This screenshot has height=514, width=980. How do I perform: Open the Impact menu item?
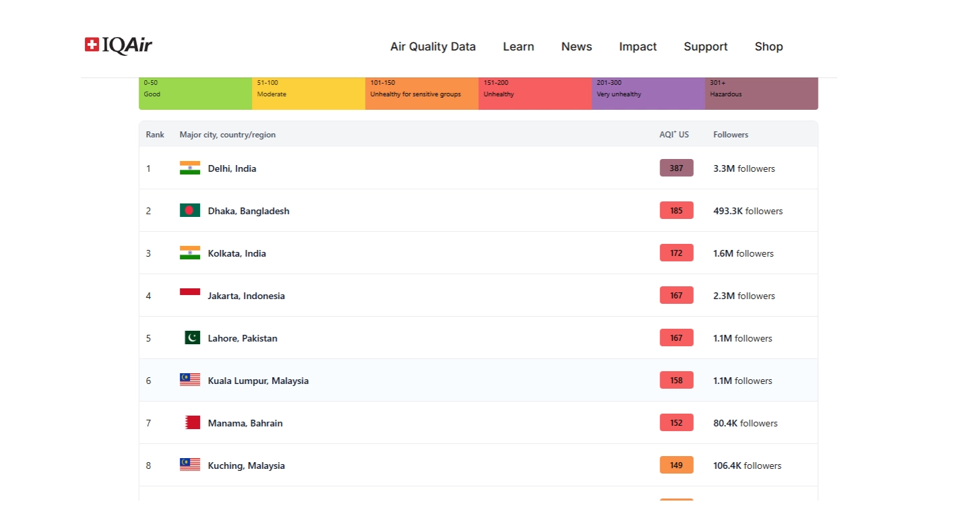[x=638, y=46]
